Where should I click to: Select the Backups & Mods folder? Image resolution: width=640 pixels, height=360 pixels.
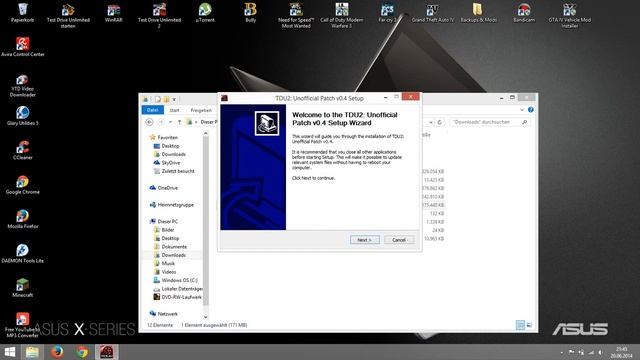click(478, 13)
